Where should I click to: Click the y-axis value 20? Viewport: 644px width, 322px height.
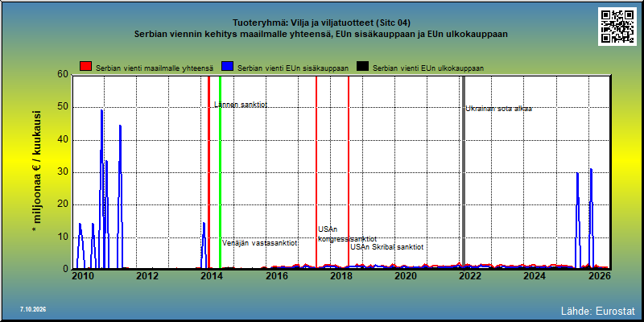click(63, 204)
